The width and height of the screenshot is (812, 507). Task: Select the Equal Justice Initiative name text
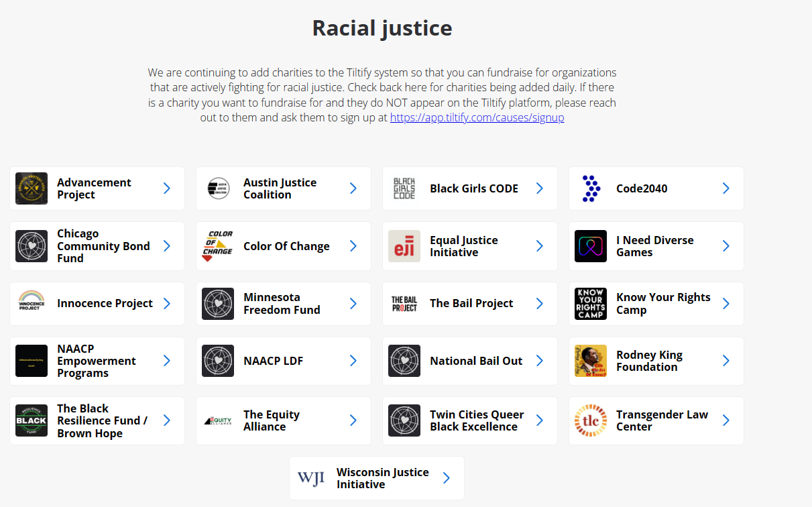point(464,246)
